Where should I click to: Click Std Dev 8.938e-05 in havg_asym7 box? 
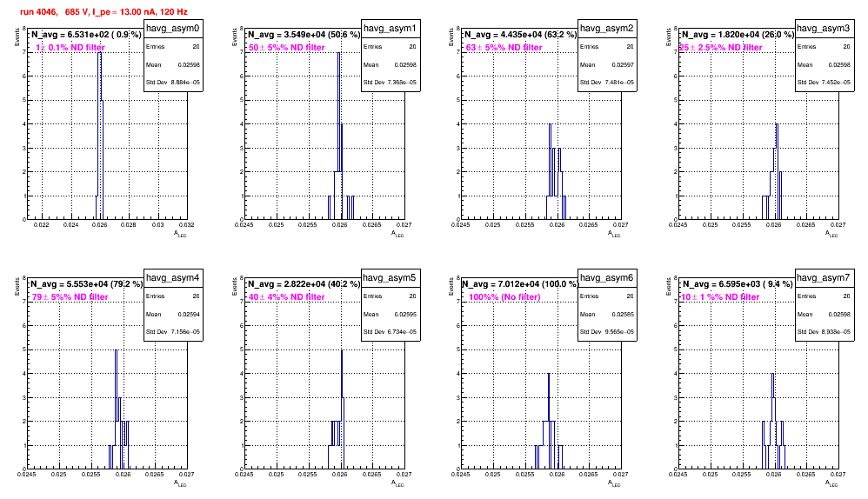[825, 332]
